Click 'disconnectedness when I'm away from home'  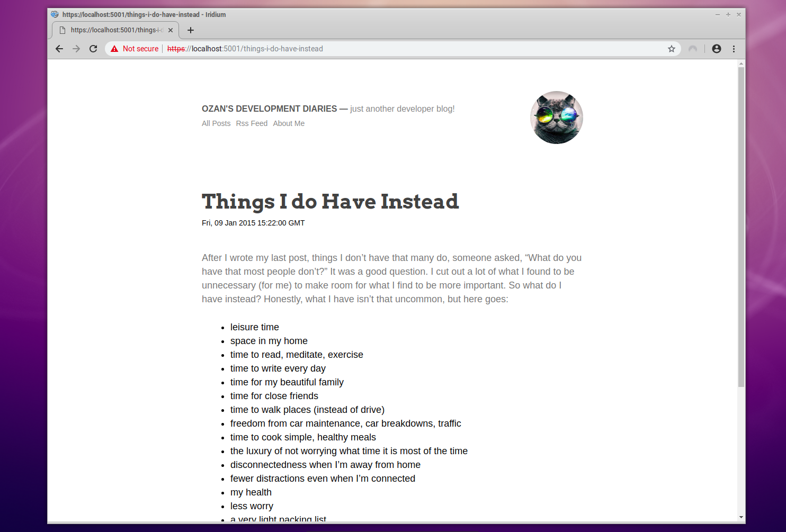point(325,465)
